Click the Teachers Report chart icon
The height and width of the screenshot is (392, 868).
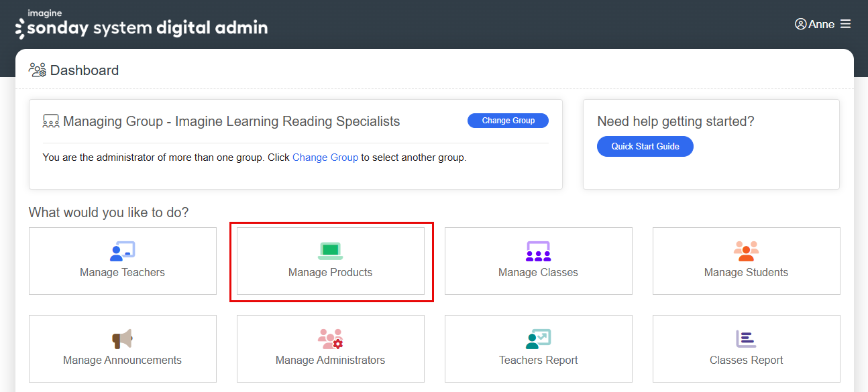click(x=538, y=339)
